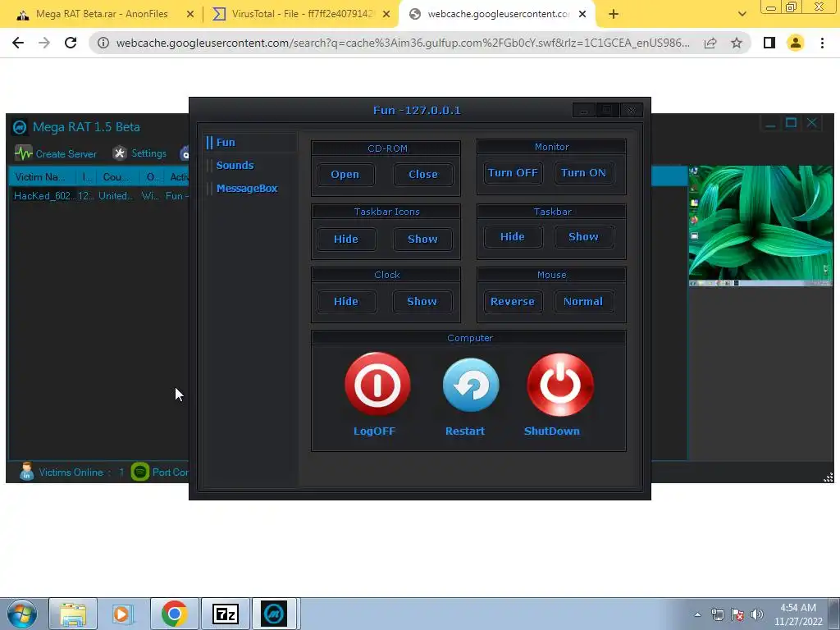Select the MessageBox section in sidebar
Image resolution: width=840 pixels, height=630 pixels.
251,189
